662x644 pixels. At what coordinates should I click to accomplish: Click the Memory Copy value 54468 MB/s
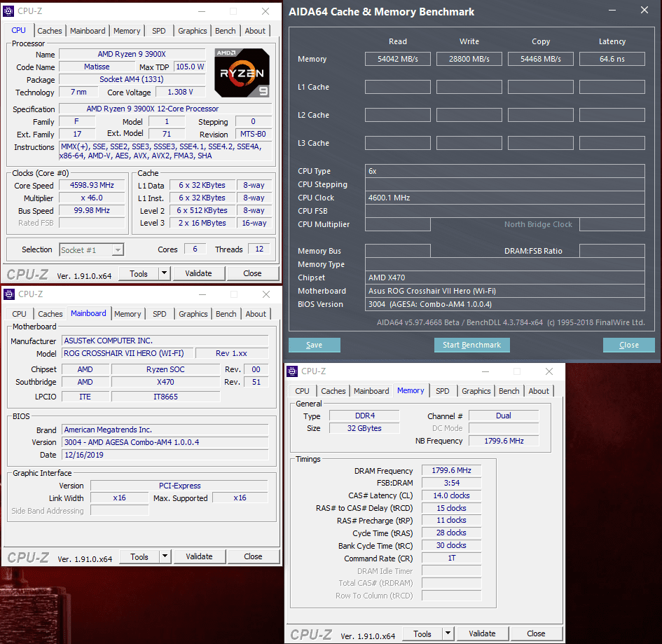(540, 59)
